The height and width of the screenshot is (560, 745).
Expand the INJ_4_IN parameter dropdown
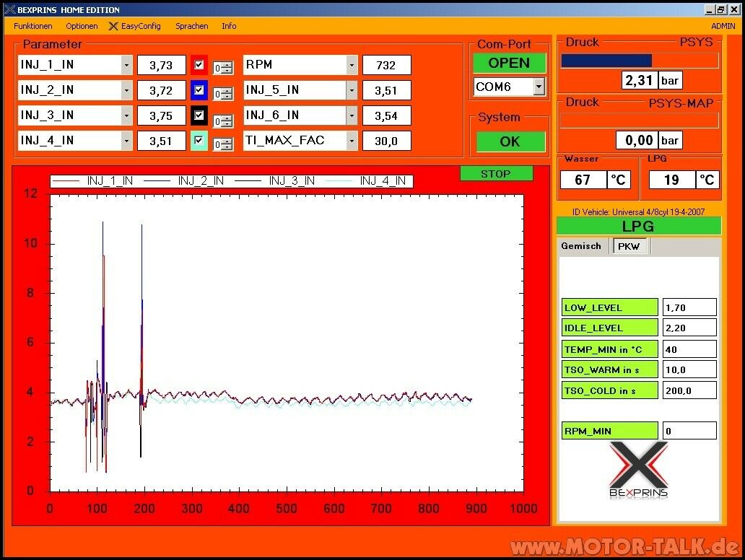coord(127,141)
